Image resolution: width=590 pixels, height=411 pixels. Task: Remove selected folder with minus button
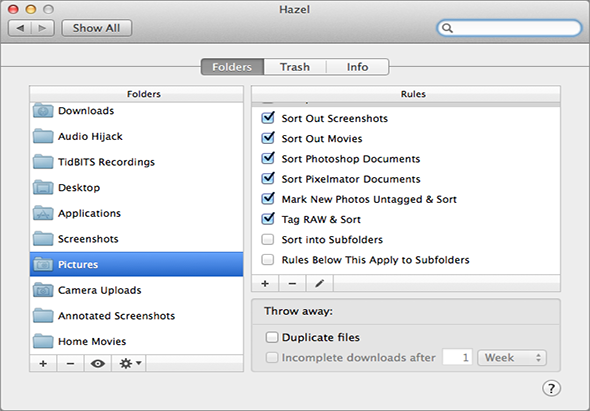point(70,364)
